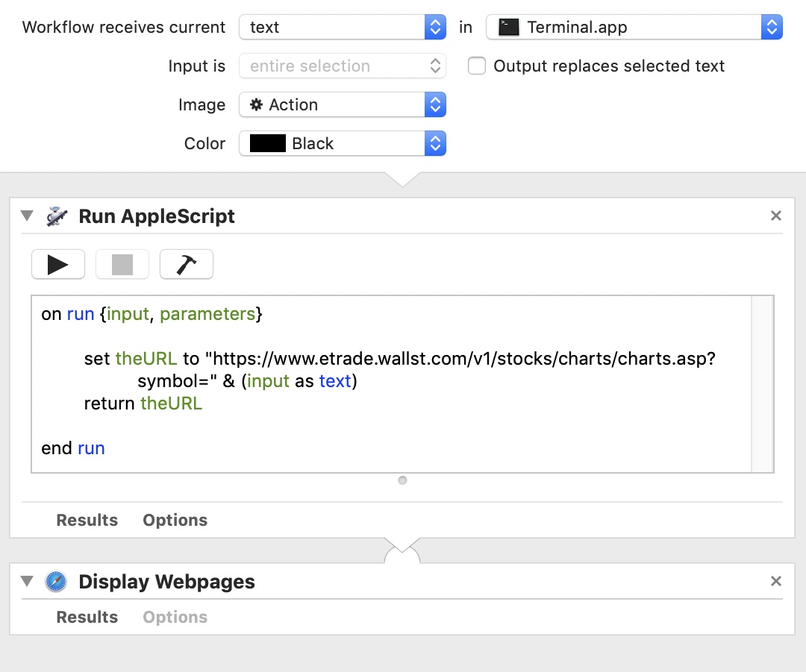Compile the script with the hammer icon
Screen dimensions: 806x672
[x=187, y=265]
